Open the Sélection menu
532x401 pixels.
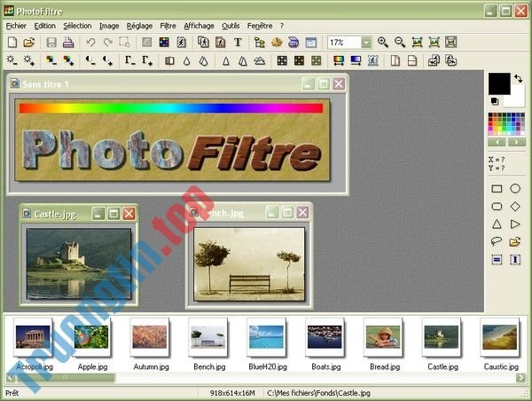(x=77, y=26)
